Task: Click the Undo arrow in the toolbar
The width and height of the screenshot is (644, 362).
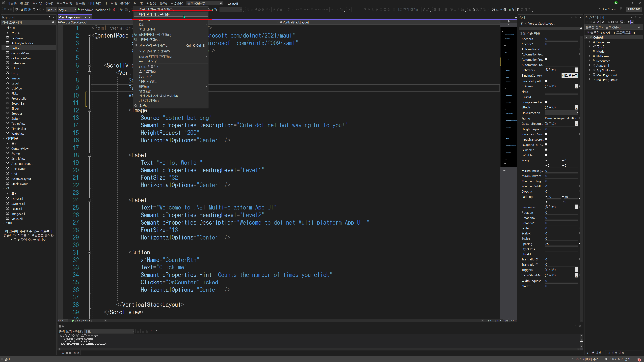Action: coord(34,10)
